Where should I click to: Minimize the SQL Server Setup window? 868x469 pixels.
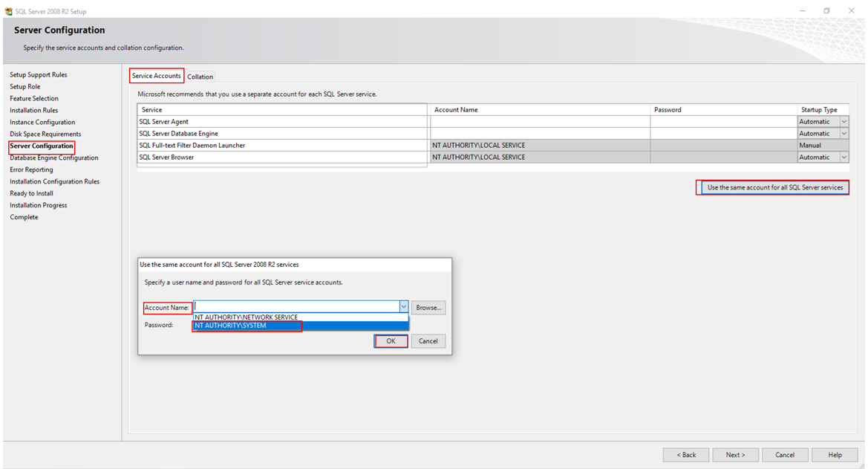tap(803, 10)
